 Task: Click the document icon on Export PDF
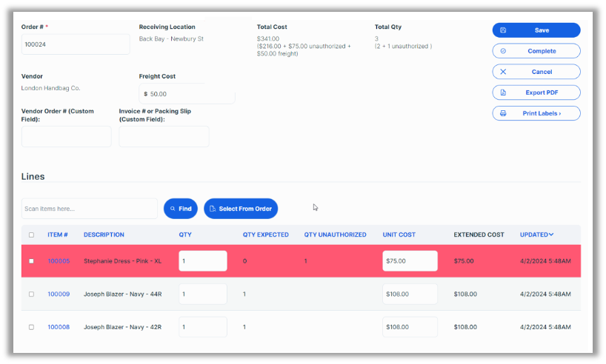click(x=503, y=92)
